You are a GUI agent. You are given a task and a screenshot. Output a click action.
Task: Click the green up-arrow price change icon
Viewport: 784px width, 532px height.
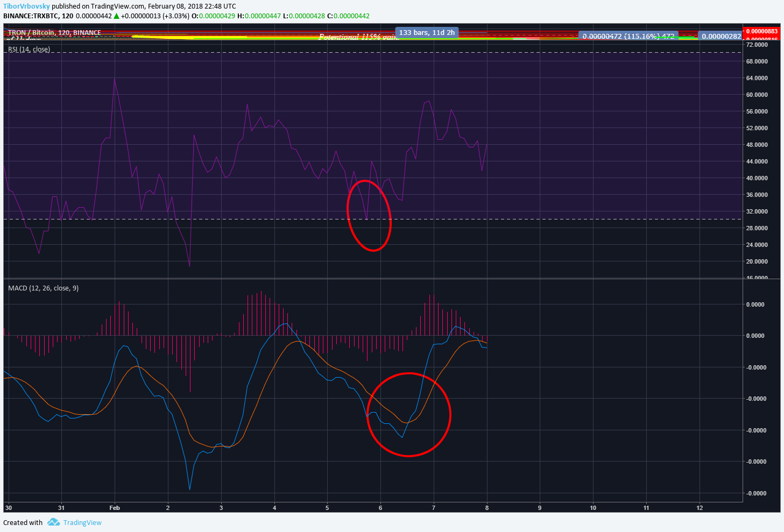coord(116,16)
